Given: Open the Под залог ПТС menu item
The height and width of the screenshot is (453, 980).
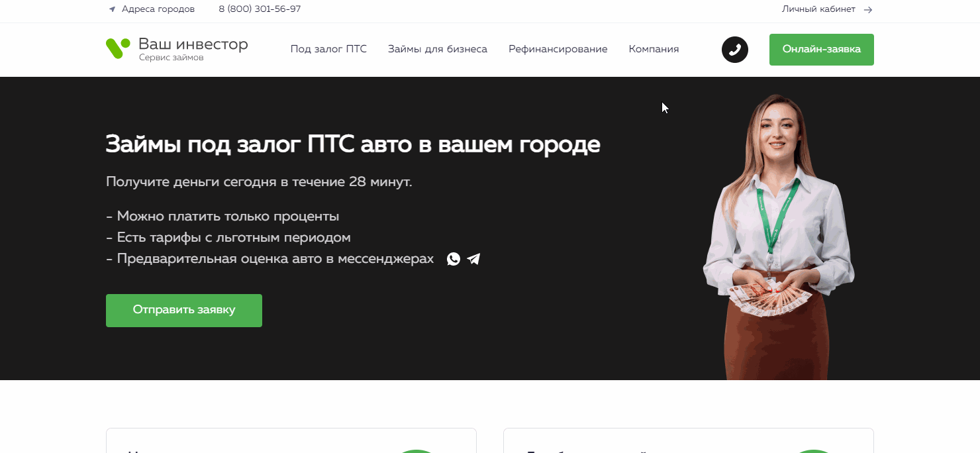Looking at the screenshot, I should [x=328, y=49].
